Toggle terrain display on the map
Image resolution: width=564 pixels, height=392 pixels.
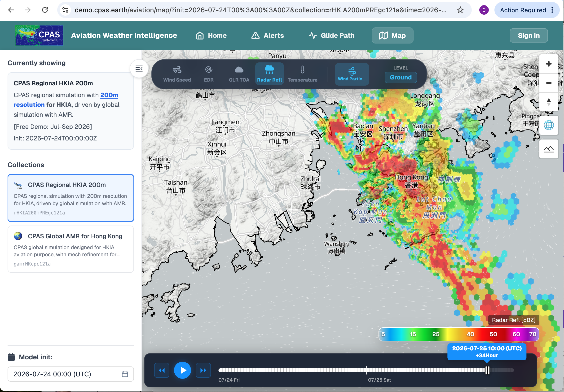[549, 149]
